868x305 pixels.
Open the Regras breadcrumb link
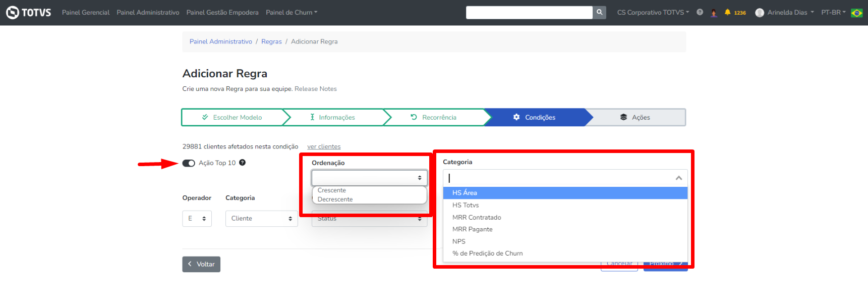[271, 42]
